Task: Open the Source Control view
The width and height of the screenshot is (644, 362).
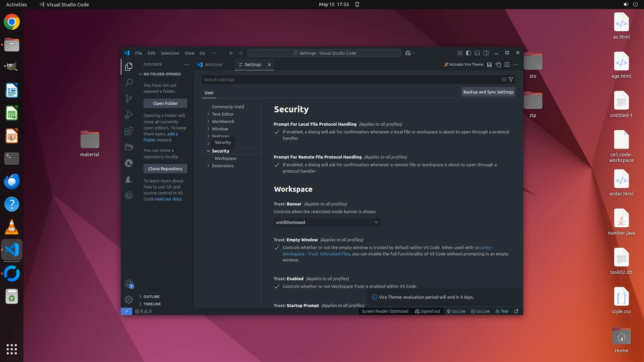Action: tap(129, 99)
